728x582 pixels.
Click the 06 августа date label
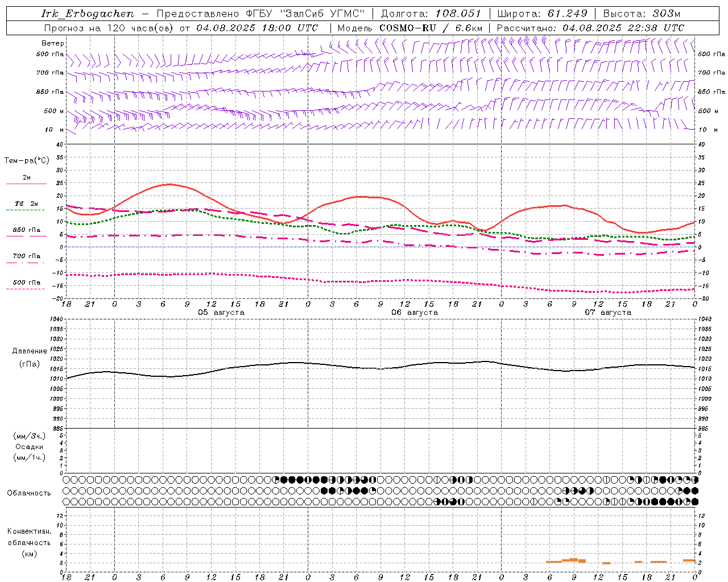click(x=415, y=313)
